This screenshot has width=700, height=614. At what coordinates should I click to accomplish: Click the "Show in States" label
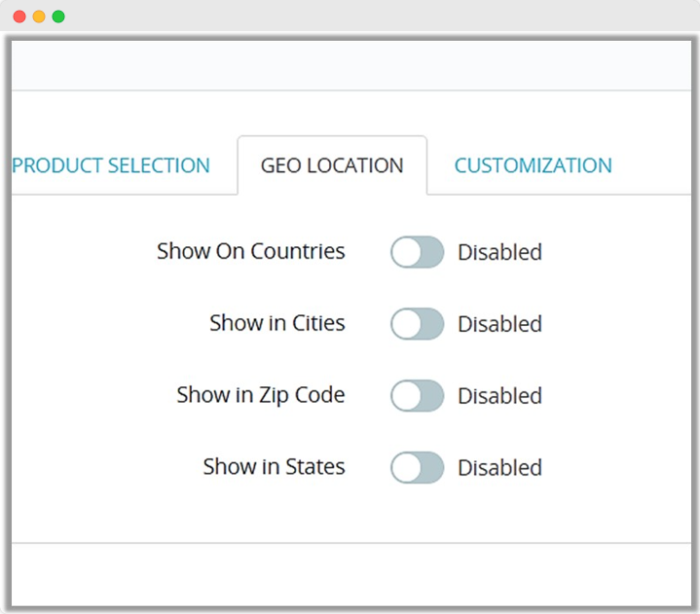[x=274, y=467]
